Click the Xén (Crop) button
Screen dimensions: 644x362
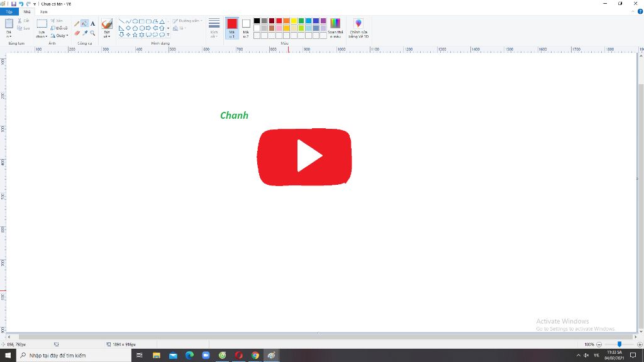click(x=57, y=21)
